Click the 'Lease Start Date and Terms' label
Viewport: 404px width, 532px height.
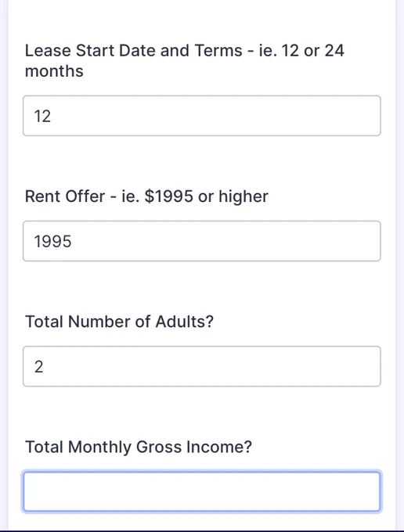pyautogui.click(x=133, y=51)
